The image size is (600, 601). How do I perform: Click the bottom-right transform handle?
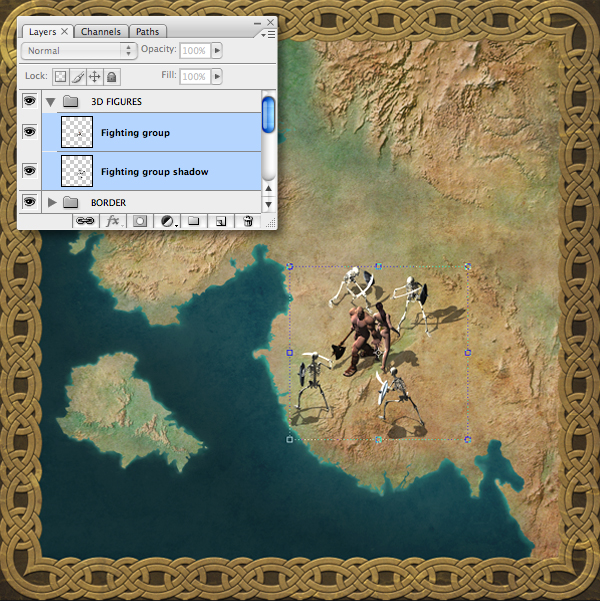(x=468, y=440)
